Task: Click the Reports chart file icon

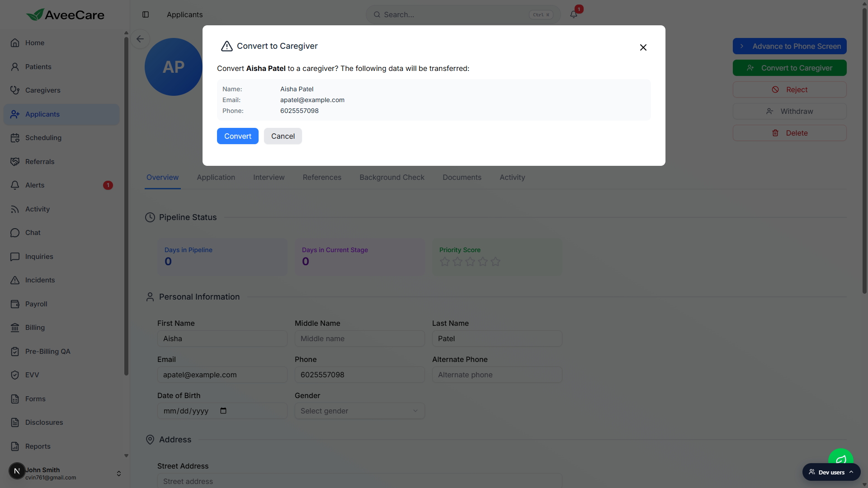Action: click(15, 446)
